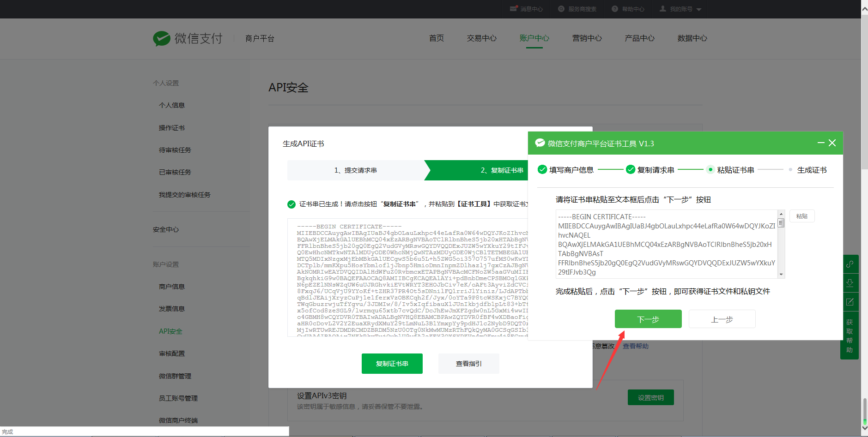Viewport: 868px width, 437px height.
Task: Click the 生成证书 step label
Action: pyautogui.click(x=812, y=170)
